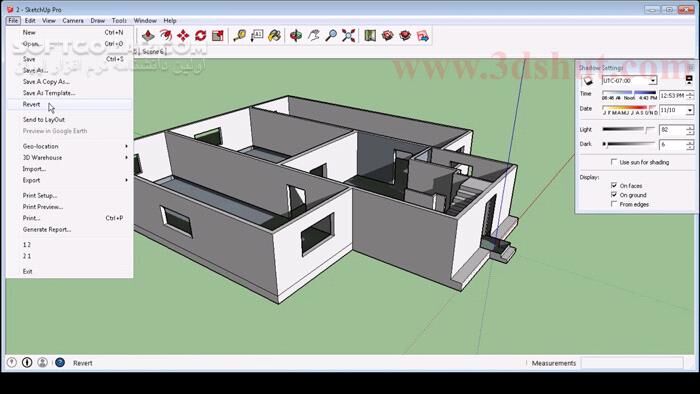Click the Share Model icon

click(405, 36)
